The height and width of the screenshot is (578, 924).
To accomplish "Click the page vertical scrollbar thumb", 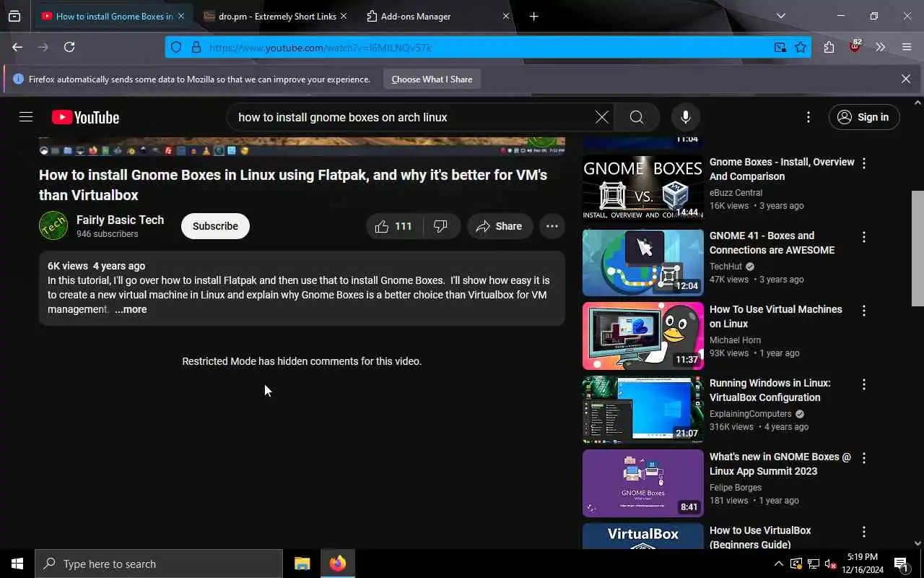I will point(918,248).
